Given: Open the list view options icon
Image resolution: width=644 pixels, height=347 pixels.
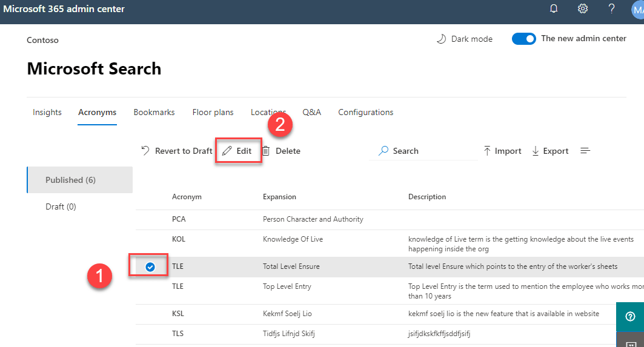Looking at the screenshot, I should point(585,151).
